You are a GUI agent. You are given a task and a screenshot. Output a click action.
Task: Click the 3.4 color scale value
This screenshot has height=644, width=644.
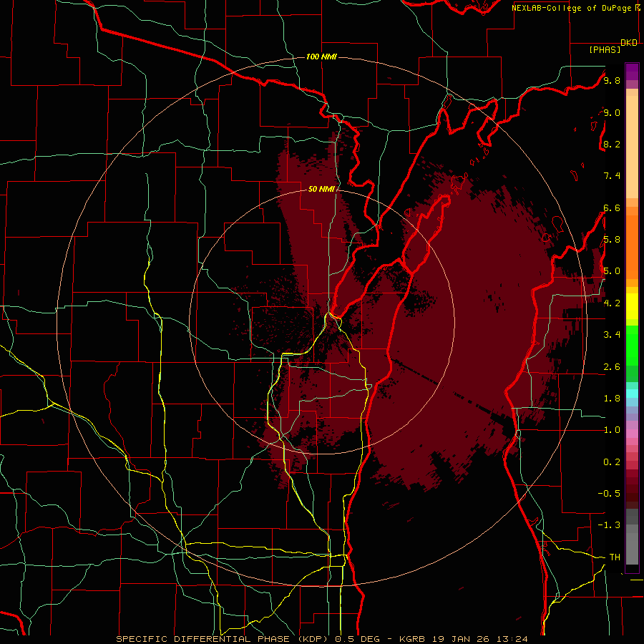tap(612, 335)
